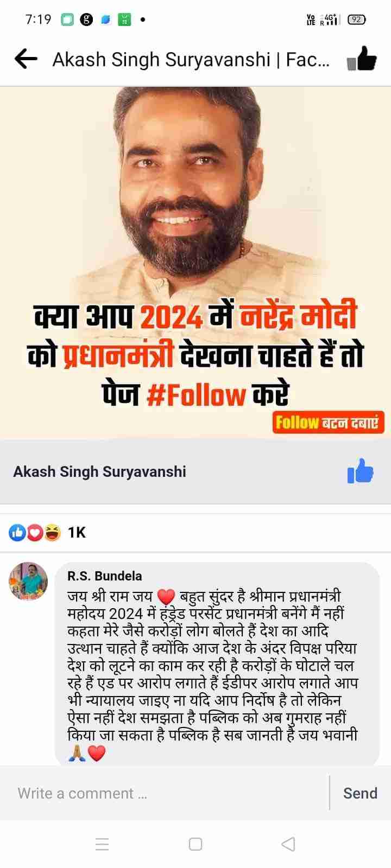Viewport: 391px width, 868px height.
Task: Open Android recent apps menu icon
Action: (x=102, y=844)
